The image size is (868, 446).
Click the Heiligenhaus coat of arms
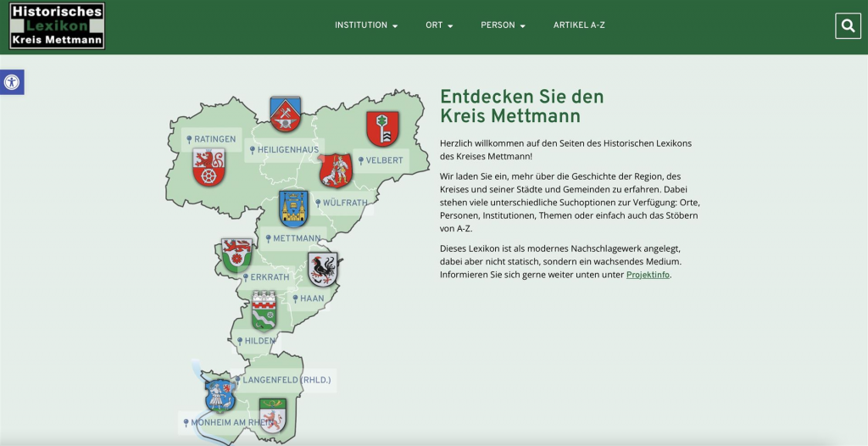[x=286, y=114]
